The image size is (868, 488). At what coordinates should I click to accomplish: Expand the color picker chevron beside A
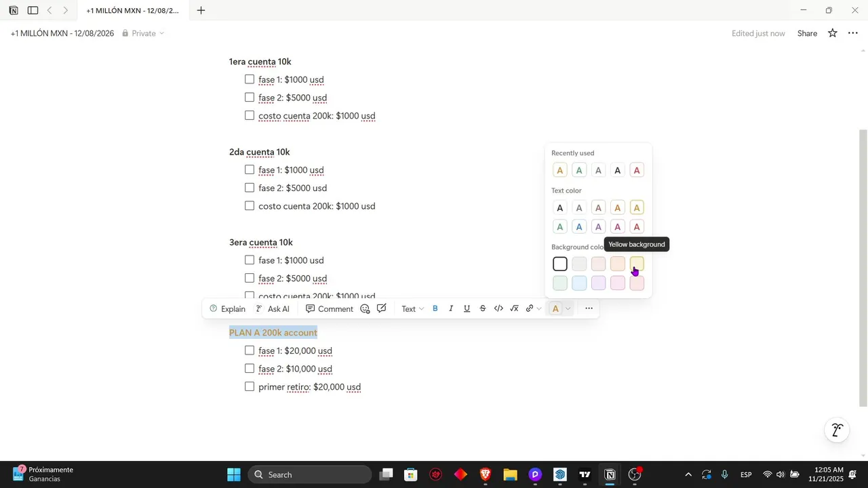point(568,308)
